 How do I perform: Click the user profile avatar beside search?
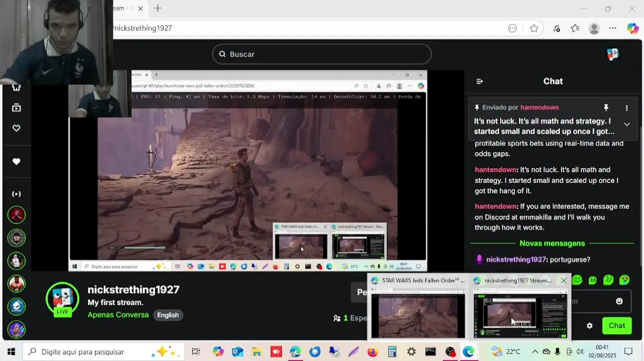[x=612, y=54]
